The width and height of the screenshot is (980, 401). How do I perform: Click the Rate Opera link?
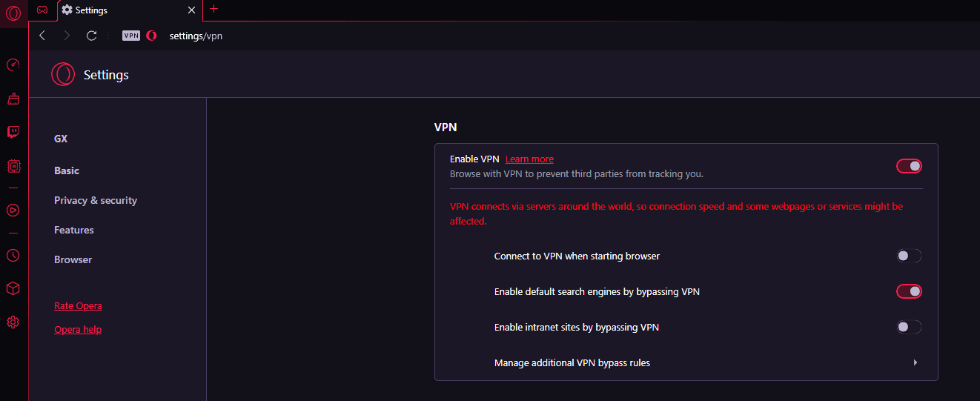[x=78, y=306]
